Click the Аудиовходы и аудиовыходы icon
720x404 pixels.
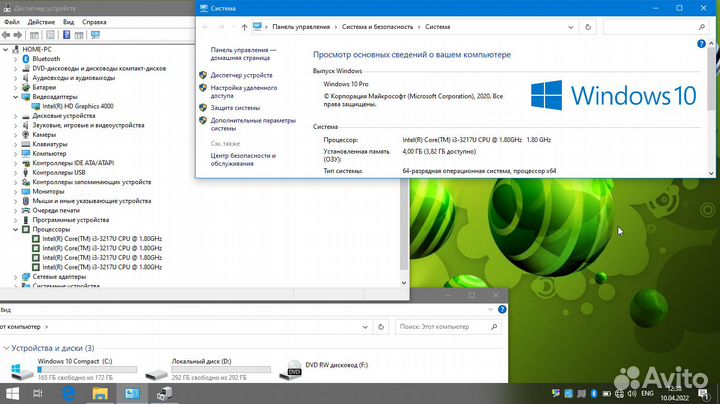point(26,78)
